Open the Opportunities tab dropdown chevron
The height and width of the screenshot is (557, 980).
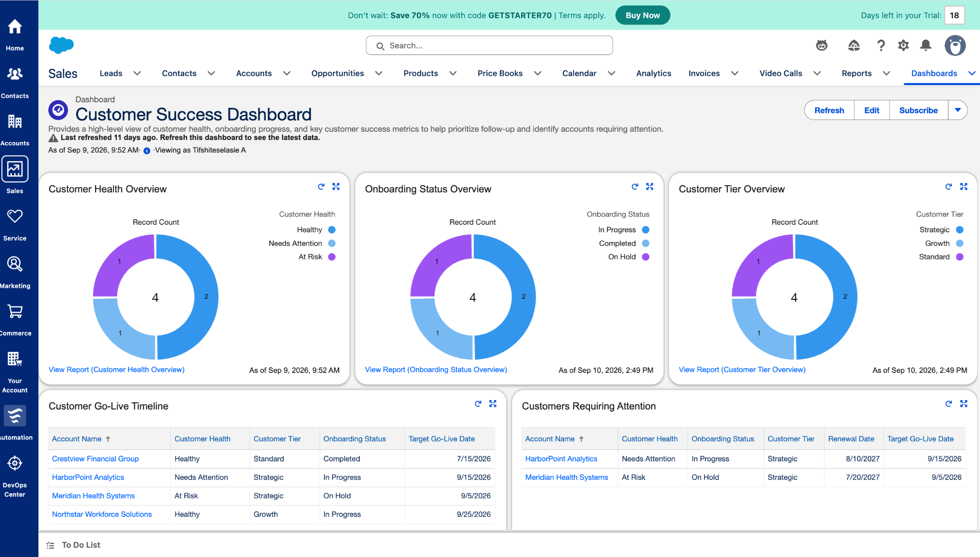click(x=379, y=73)
